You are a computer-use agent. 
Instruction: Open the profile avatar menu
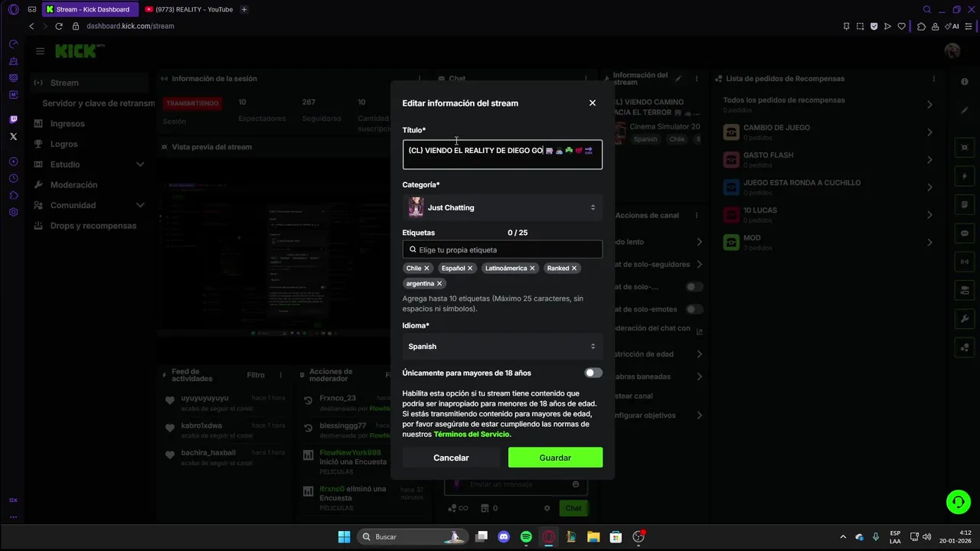[x=952, y=51]
